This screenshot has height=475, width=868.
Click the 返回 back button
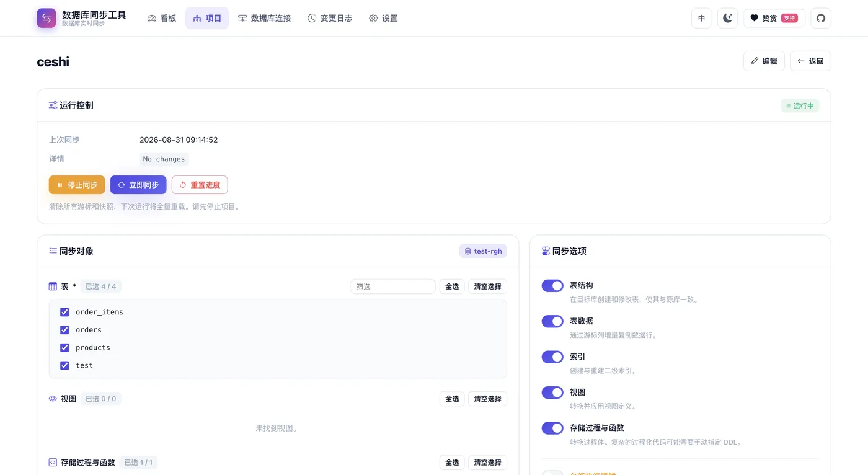[810, 61]
